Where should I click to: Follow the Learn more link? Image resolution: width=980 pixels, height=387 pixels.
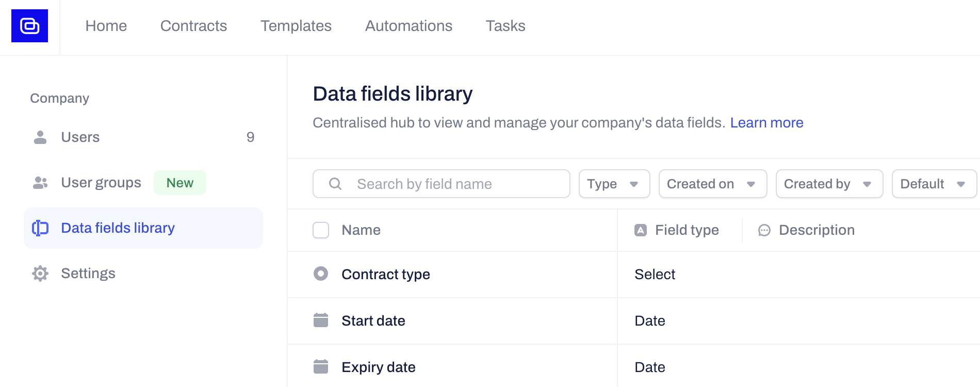pyautogui.click(x=766, y=123)
